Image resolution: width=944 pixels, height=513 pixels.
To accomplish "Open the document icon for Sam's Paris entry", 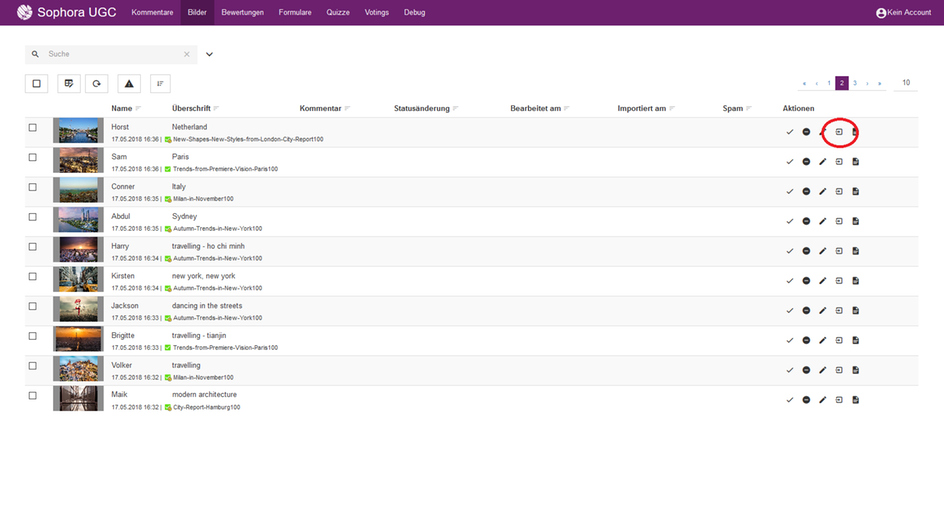I will (x=856, y=161).
